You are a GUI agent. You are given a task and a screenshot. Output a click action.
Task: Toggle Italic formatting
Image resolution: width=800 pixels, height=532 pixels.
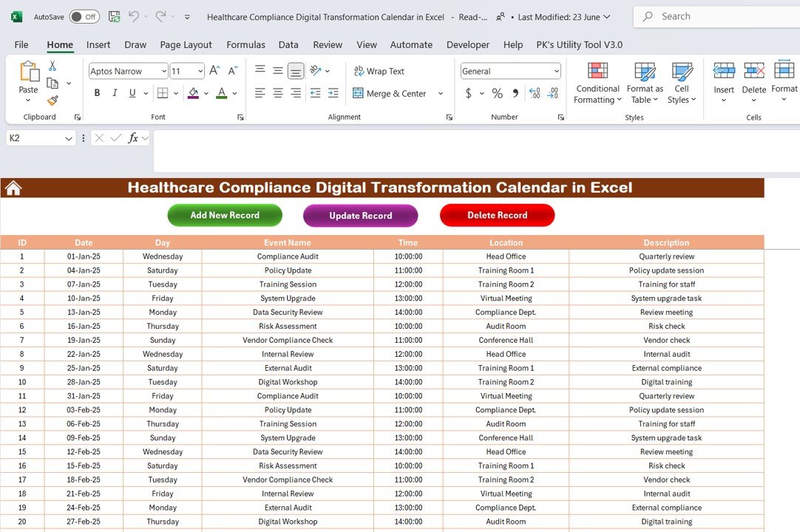pyautogui.click(x=115, y=93)
